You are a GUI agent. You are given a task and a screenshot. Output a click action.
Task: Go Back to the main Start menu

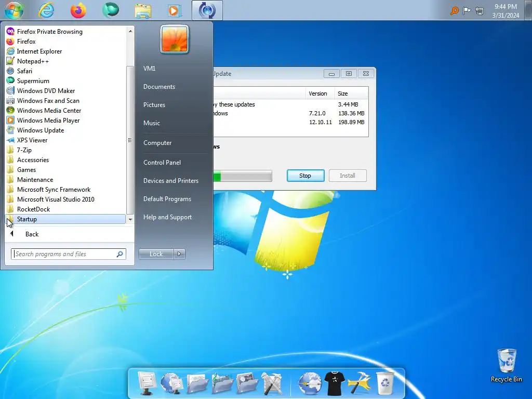70,234
